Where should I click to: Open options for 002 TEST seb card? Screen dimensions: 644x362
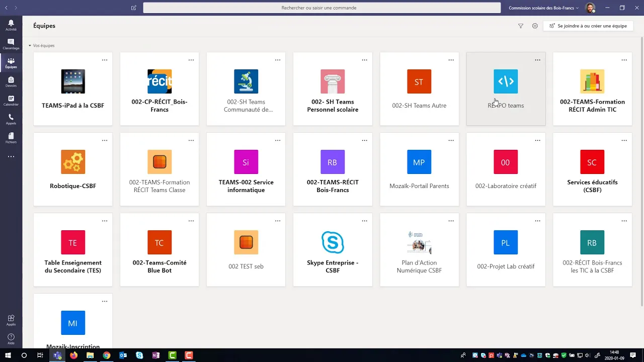(x=278, y=221)
